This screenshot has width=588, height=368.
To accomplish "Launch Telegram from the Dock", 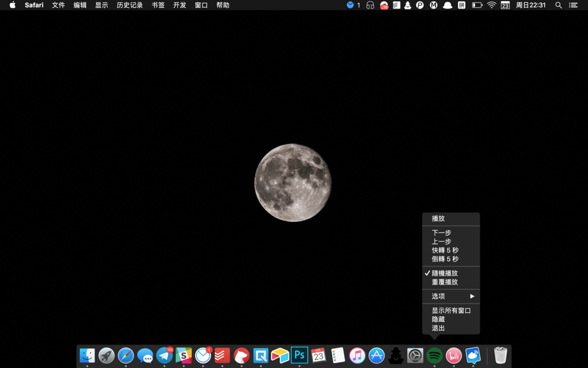I will (164, 355).
